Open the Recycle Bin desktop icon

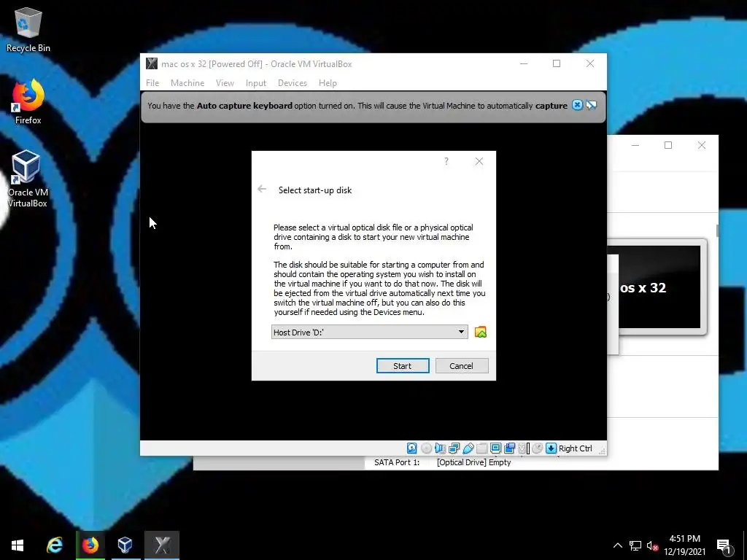pos(28,29)
